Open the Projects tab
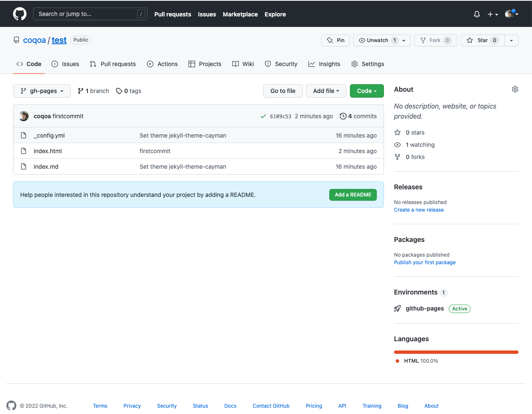 point(205,64)
